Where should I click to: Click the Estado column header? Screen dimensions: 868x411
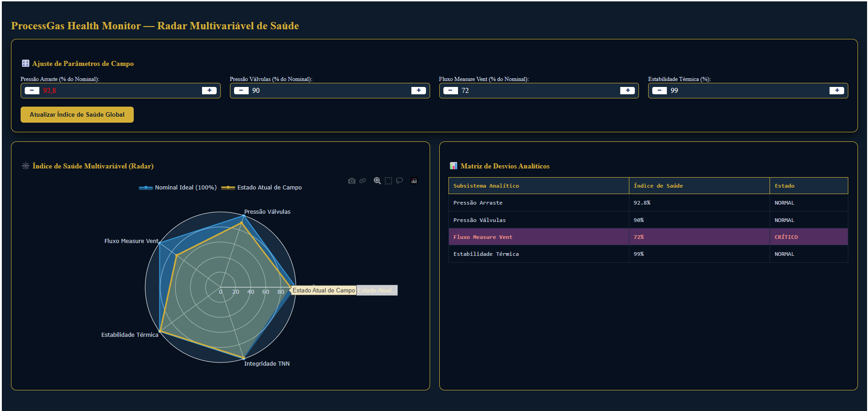click(809, 186)
